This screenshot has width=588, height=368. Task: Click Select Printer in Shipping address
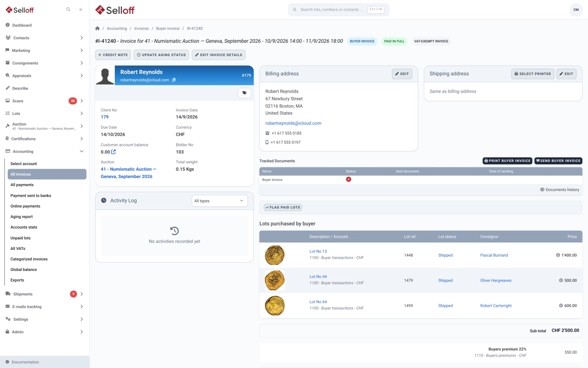533,74
